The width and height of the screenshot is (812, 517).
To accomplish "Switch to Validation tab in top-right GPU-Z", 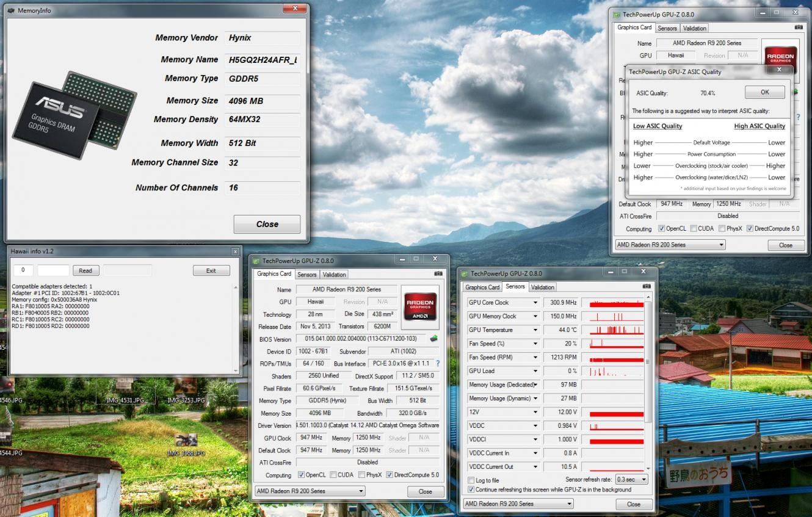I will [695, 28].
